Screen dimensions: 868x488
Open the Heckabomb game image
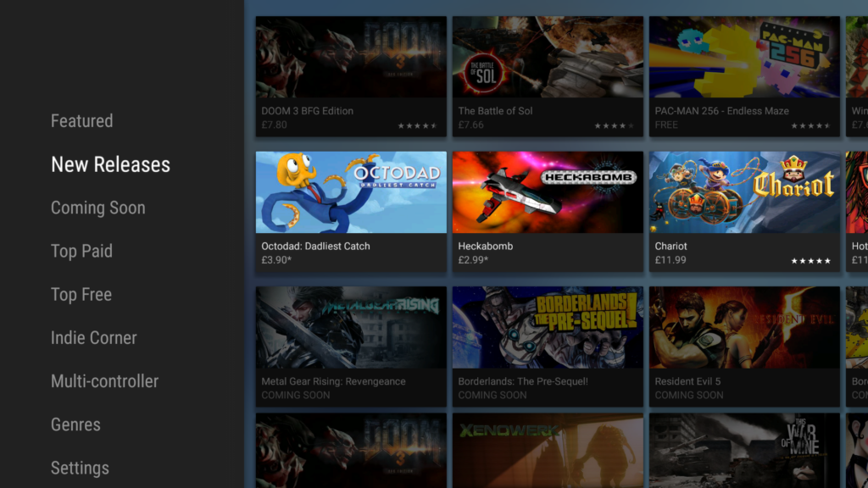548,192
